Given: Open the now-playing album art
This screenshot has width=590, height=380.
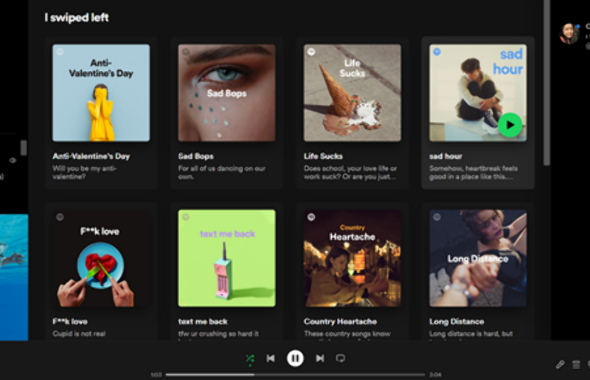Looking at the screenshot, I should (x=14, y=277).
